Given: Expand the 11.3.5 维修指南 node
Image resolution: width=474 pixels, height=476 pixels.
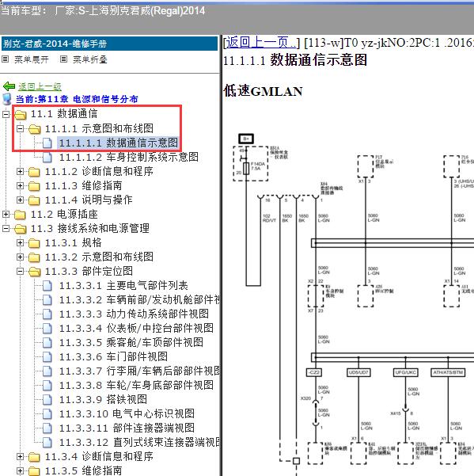Looking at the screenshot, I should coord(20,470).
